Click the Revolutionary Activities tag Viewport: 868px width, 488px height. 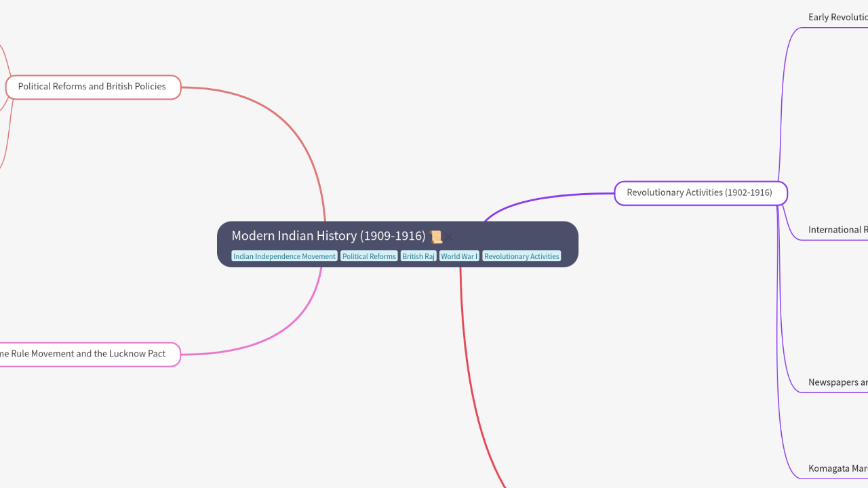521,256
